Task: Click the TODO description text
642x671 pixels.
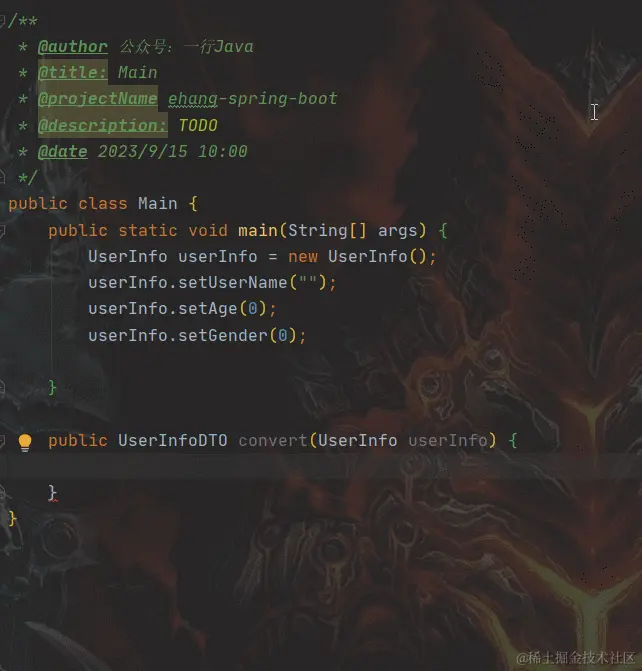Action: point(198,125)
